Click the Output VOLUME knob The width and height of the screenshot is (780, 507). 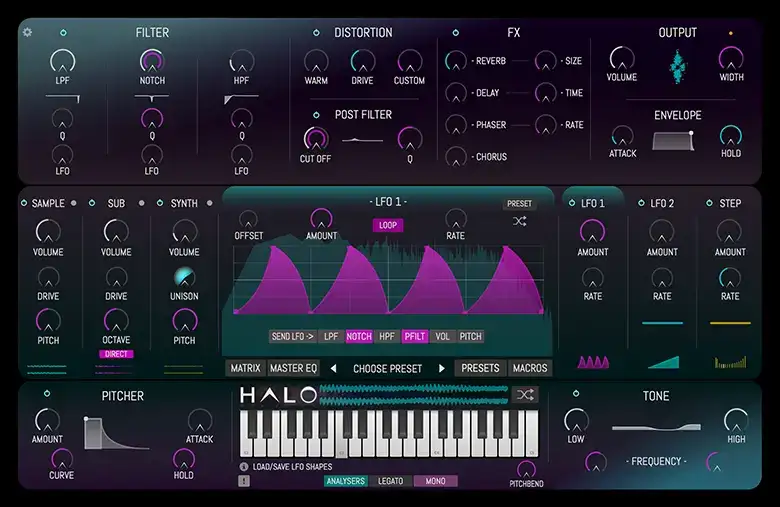(622, 58)
